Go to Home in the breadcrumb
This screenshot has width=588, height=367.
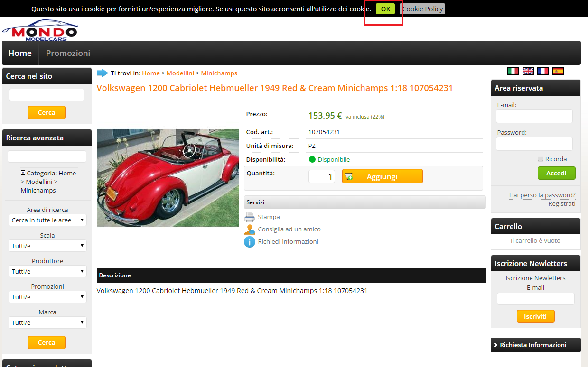click(x=151, y=73)
